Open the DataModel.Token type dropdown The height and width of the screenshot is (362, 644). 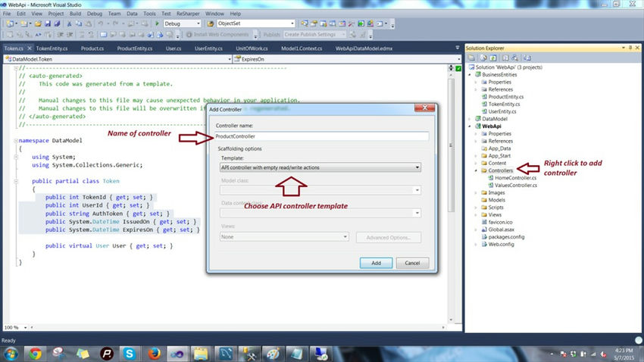coord(230,59)
